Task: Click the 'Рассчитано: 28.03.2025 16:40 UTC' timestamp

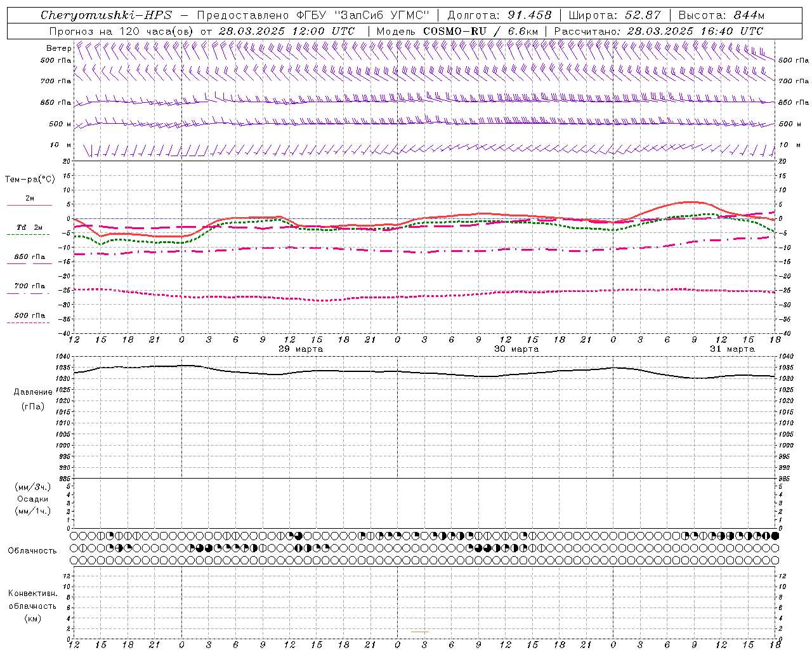Action: 658,31
